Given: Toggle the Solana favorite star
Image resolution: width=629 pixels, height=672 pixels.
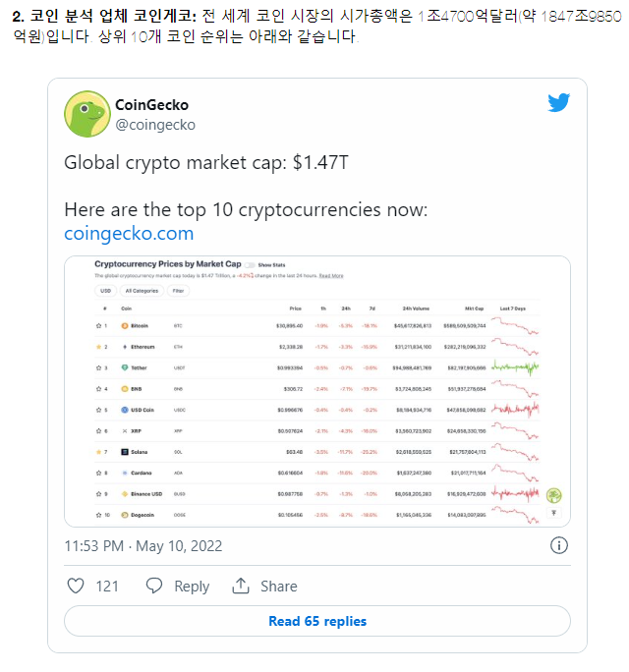Looking at the screenshot, I should click(98, 452).
